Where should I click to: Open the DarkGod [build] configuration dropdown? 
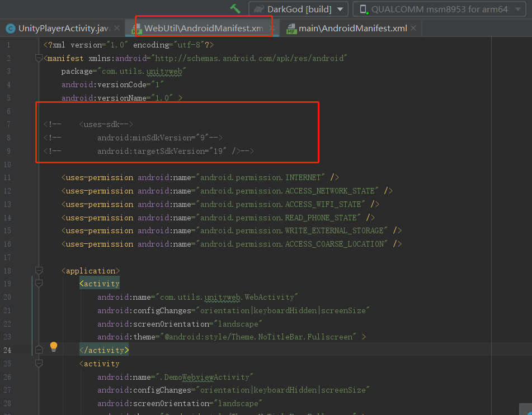coord(299,9)
